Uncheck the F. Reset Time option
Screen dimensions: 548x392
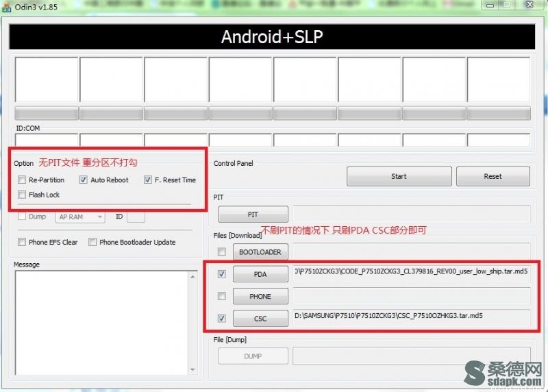[148, 180]
